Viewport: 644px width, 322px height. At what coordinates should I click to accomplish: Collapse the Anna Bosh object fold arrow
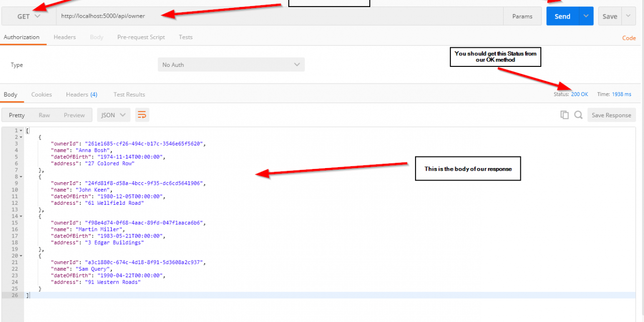coord(21,137)
